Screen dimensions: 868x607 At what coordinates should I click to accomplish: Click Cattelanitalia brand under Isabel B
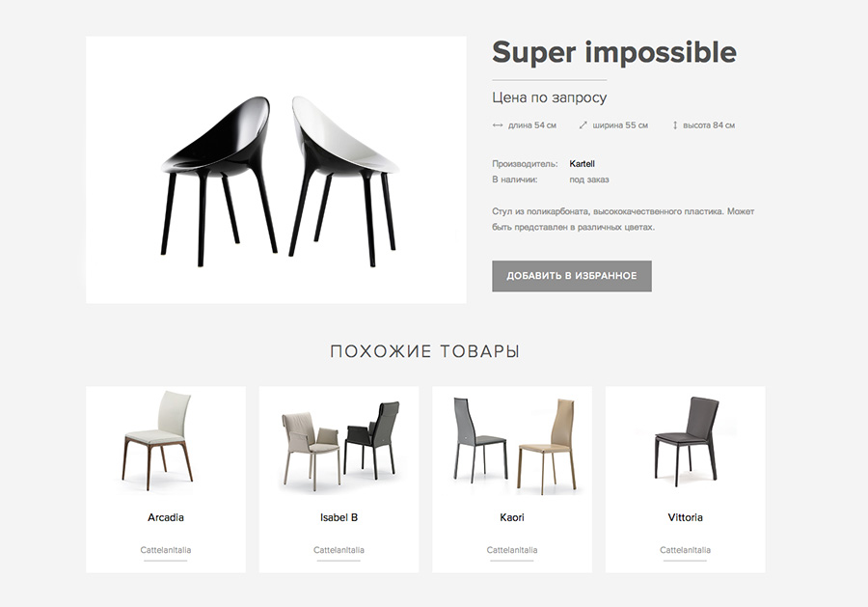(x=339, y=550)
